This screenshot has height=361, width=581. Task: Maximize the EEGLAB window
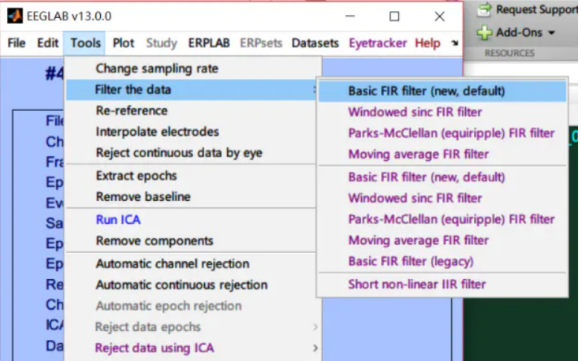pyautogui.click(x=394, y=16)
